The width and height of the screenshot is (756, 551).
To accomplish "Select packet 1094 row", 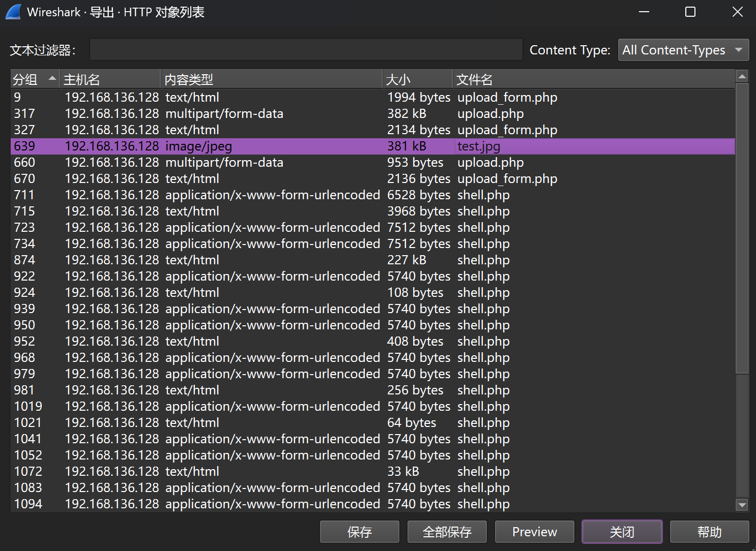I will click(x=373, y=504).
